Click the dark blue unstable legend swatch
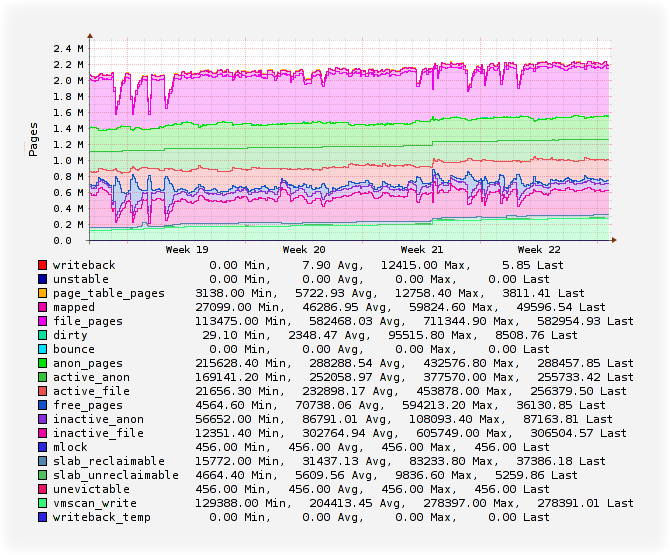670x555 pixels. point(42,279)
